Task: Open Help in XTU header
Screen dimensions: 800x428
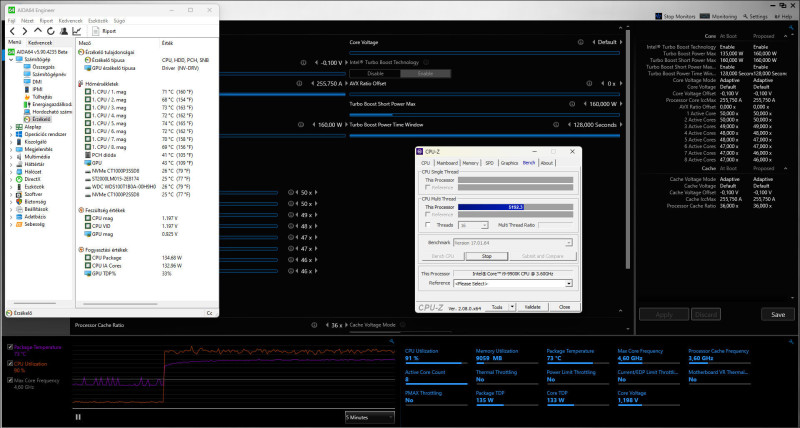Action: (783, 16)
